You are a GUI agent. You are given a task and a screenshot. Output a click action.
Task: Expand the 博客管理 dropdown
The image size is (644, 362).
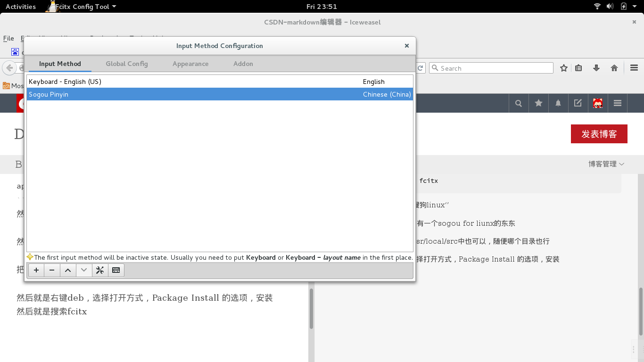(x=606, y=164)
